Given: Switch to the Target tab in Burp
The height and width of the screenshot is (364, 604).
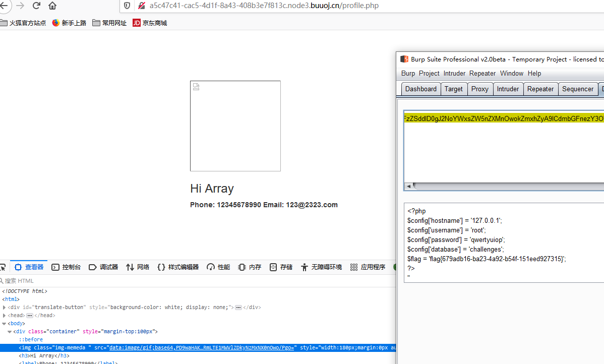Looking at the screenshot, I should [x=453, y=89].
